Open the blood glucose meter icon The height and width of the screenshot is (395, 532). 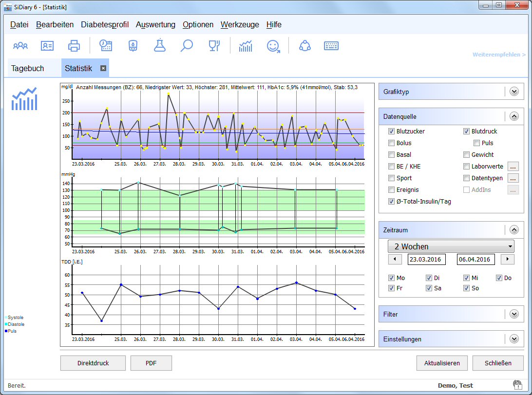coord(133,46)
